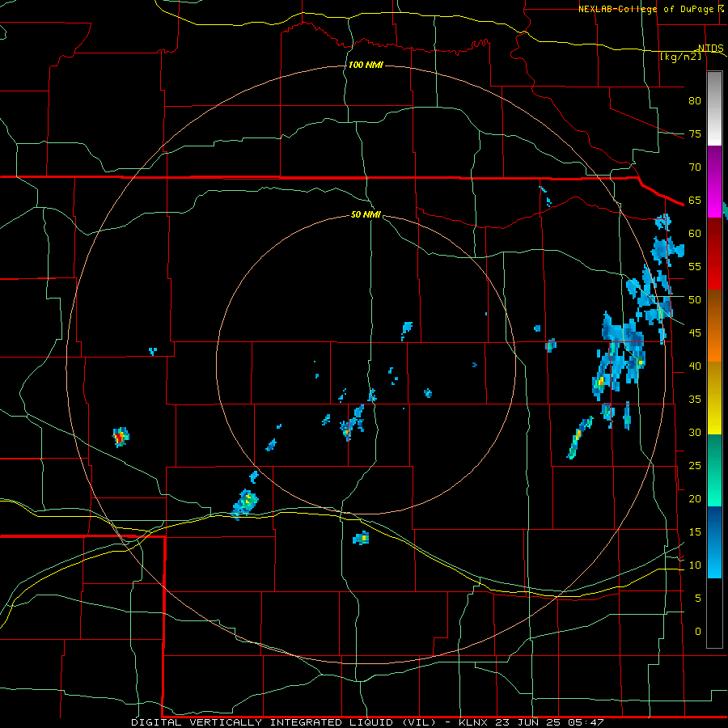The image size is (728, 728).
Task: Click the 45 value on the color scale
Action: click(695, 333)
